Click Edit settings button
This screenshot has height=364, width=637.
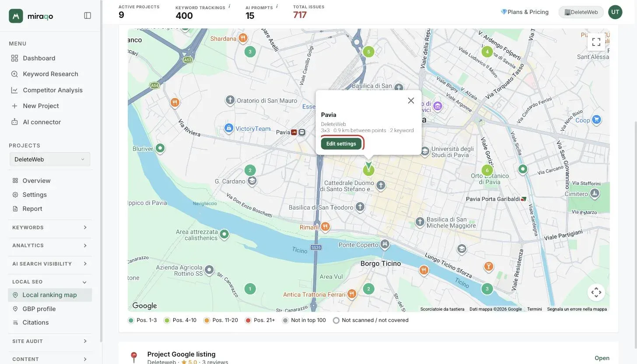[x=341, y=143]
